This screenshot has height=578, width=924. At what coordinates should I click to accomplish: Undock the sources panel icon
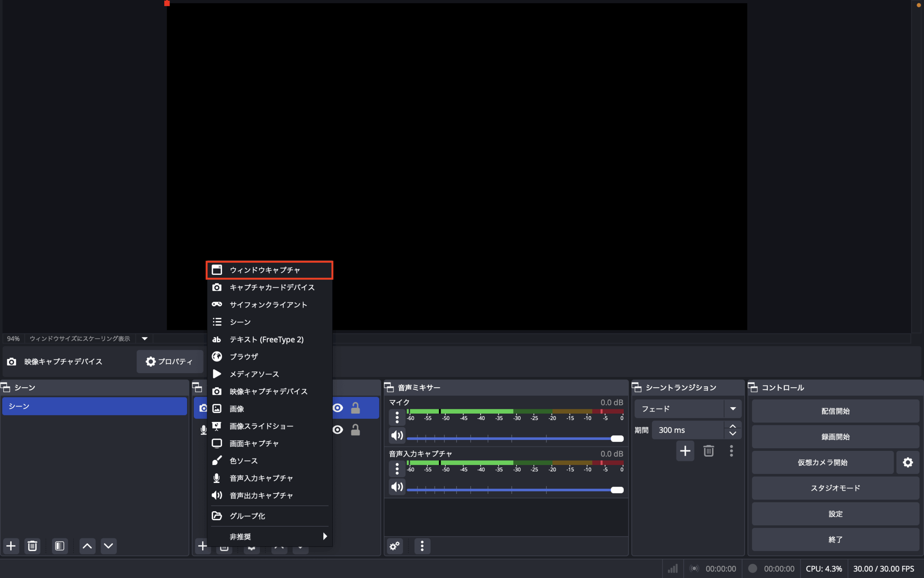click(x=197, y=388)
